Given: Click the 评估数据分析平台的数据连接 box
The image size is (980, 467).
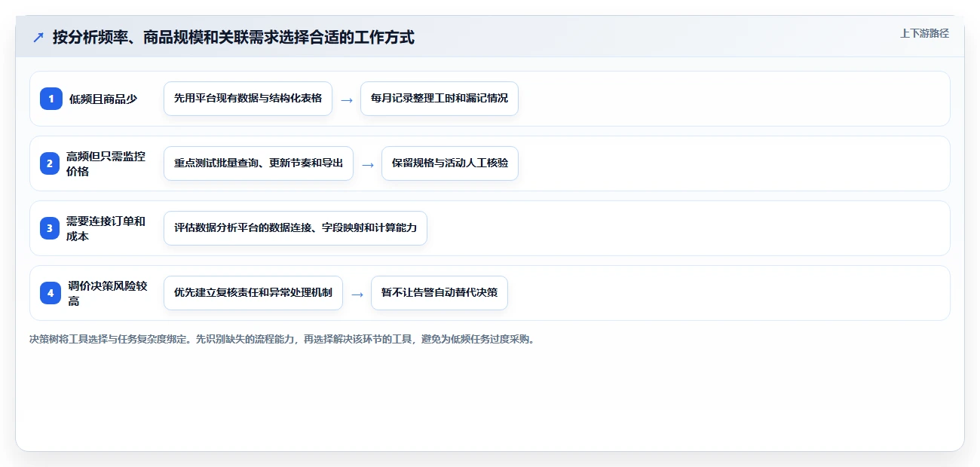Looking at the screenshot, I should pyautogui.click(x=296, y=228).
